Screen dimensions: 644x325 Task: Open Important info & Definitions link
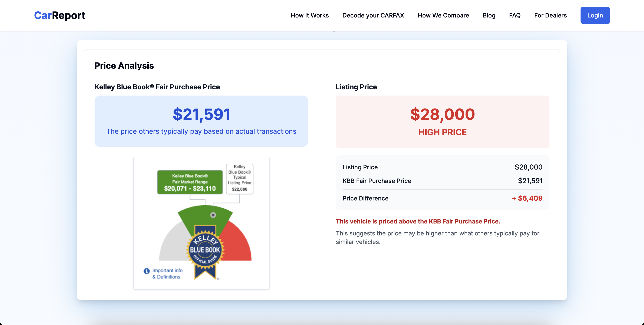pos(167,273)
